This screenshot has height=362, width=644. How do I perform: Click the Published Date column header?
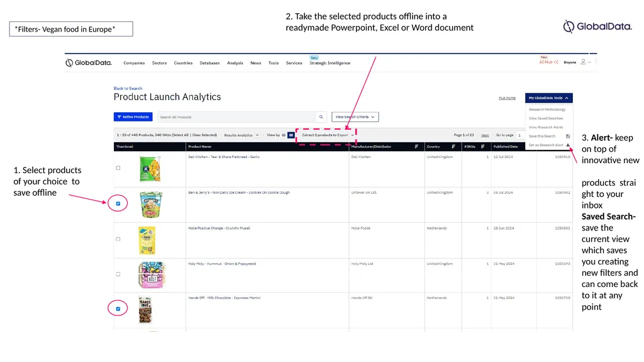coord(505,147)
